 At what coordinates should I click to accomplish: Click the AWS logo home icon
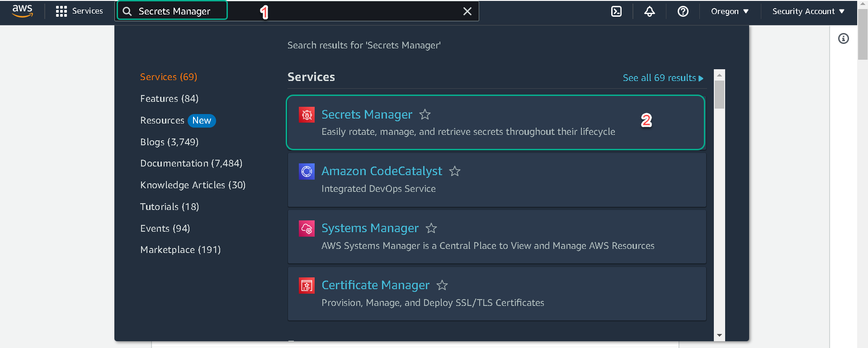23,11
